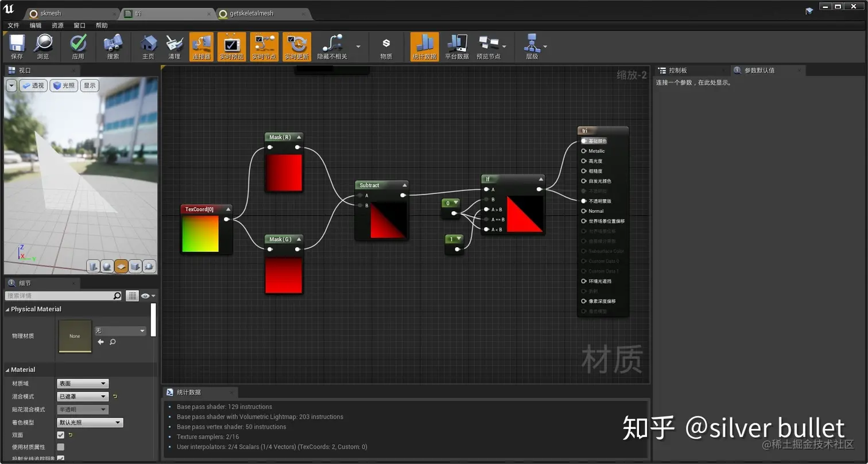
Task: Open the 文件 menu
Action: pyautogui.click(x=13, y=25)
